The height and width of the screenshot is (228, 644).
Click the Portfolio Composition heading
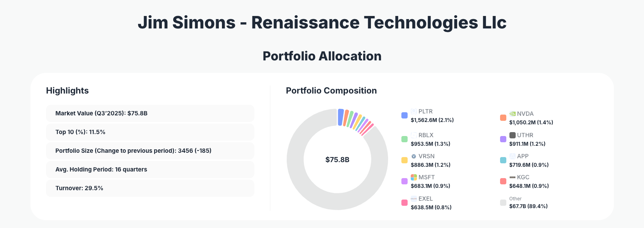click(x=331, y=90)
